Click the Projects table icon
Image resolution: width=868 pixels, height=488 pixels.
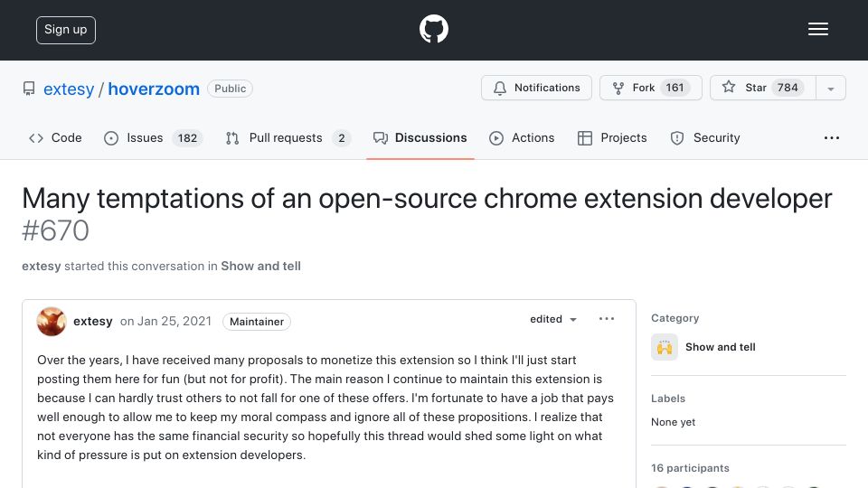coord(585,138)
